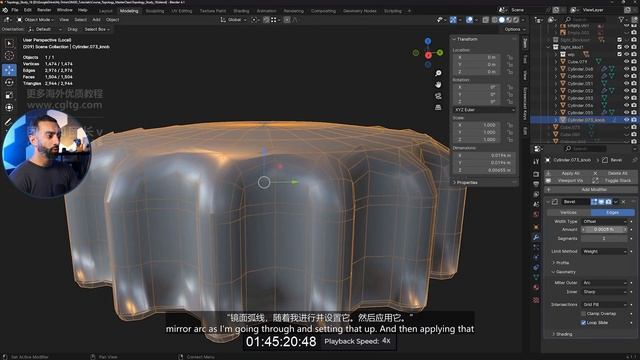
Task: Click the viewport zoom magnifier icon
Action: point(438,73)
